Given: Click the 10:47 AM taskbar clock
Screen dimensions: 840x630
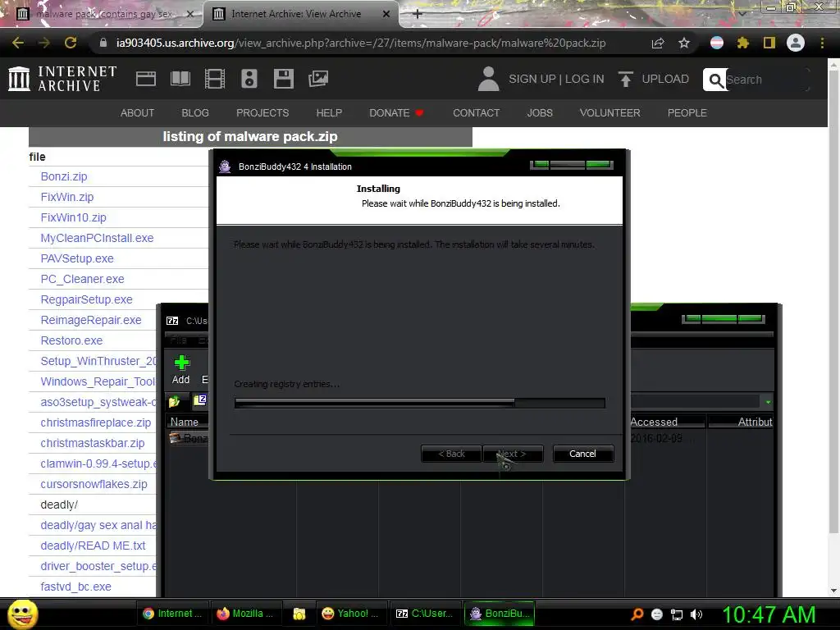Looking at the screenshot, I should click(x=769, y=614).
